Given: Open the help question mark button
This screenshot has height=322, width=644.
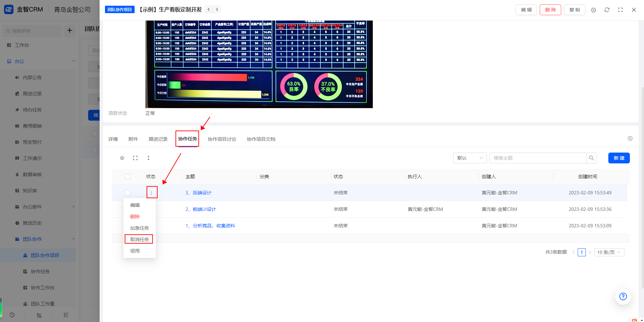Looking at the screenshot, I should [x=623, y=296].
